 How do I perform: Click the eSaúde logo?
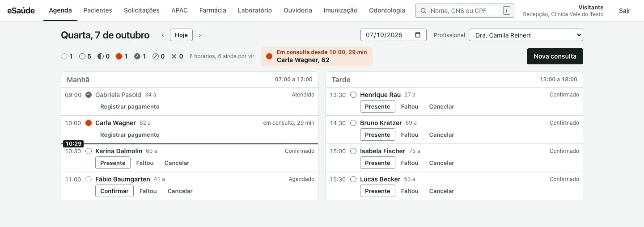click(x=21, y=11)
